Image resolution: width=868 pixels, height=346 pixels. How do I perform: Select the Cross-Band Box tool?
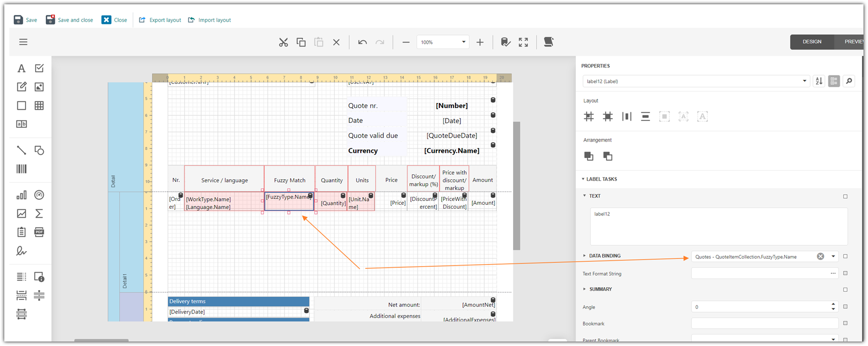pyautogui.click(x=21, y=314)
